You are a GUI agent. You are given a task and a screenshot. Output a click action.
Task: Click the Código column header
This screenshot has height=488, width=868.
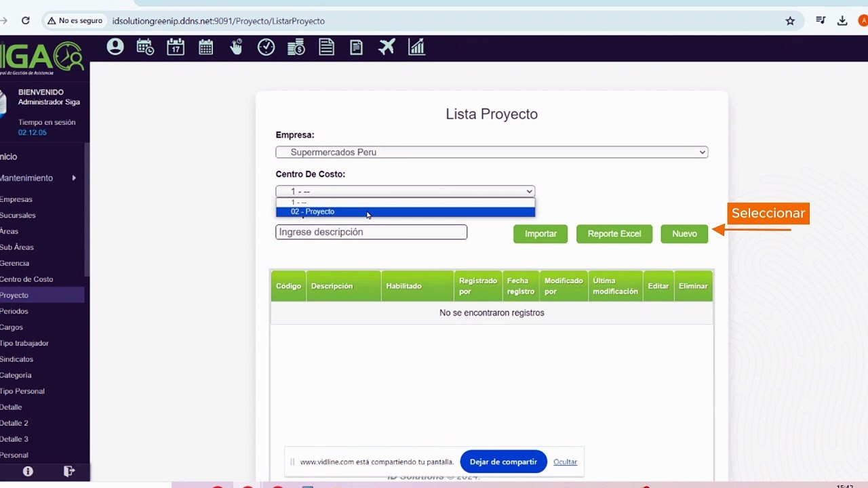point(288,286)
